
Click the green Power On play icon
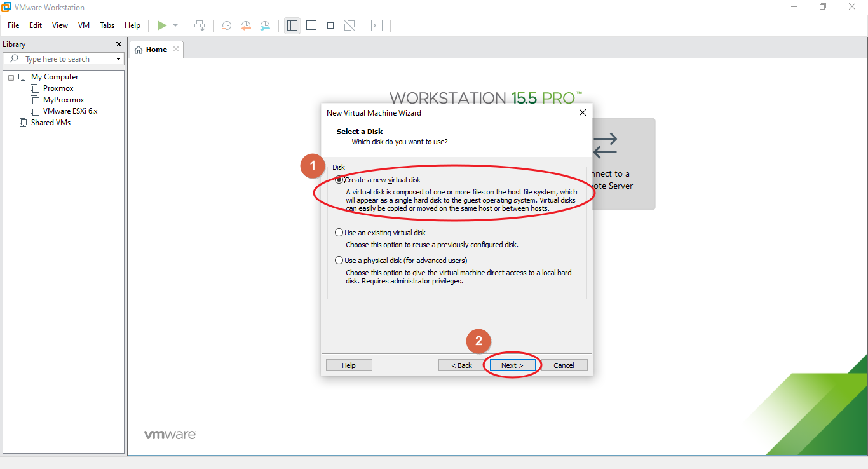(162, 25)
